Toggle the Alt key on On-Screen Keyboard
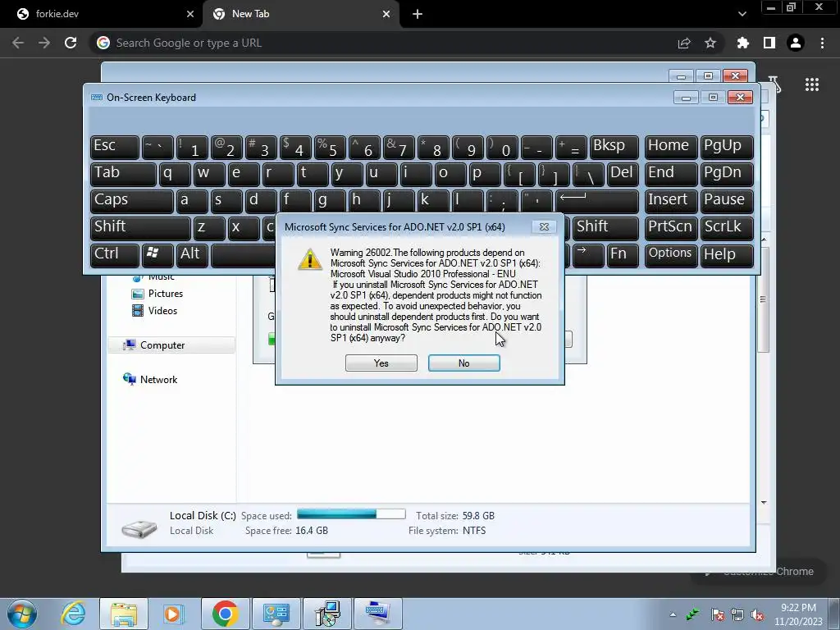This screenshot has height=630, width=840. point(193,254)
